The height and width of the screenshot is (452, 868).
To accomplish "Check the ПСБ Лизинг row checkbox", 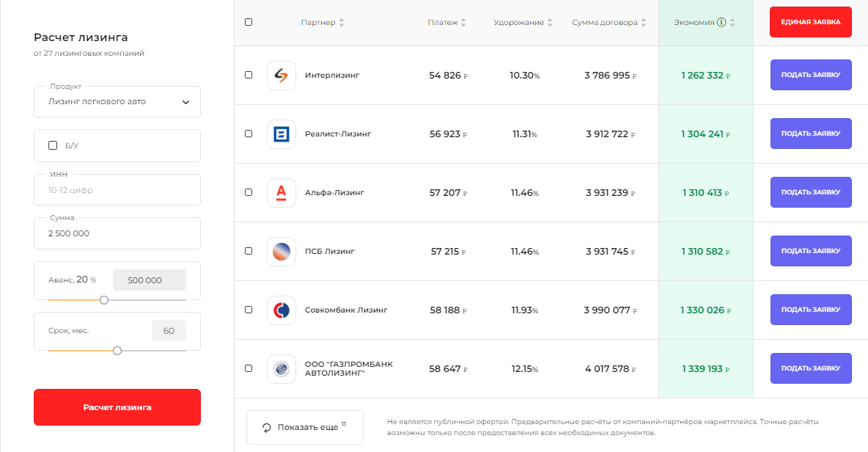I will (x=249, y=251).
